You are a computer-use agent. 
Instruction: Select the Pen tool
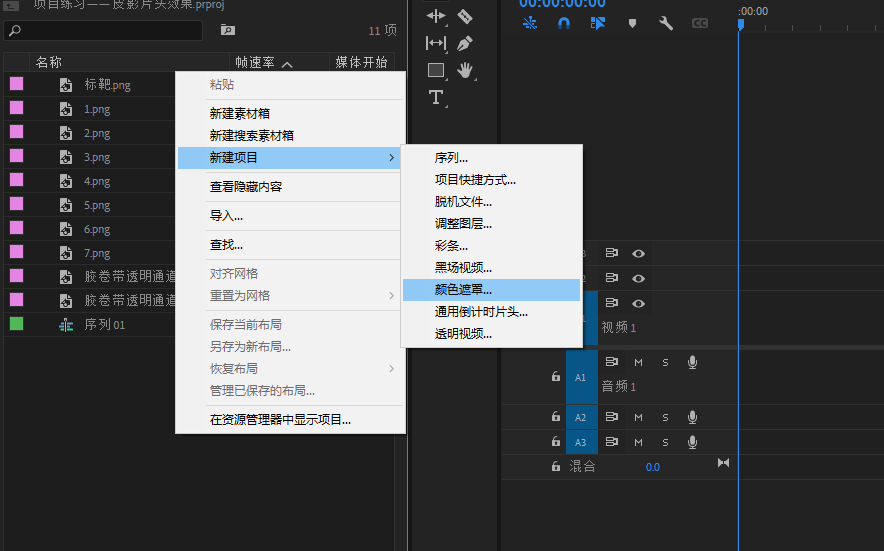point(465,43)
